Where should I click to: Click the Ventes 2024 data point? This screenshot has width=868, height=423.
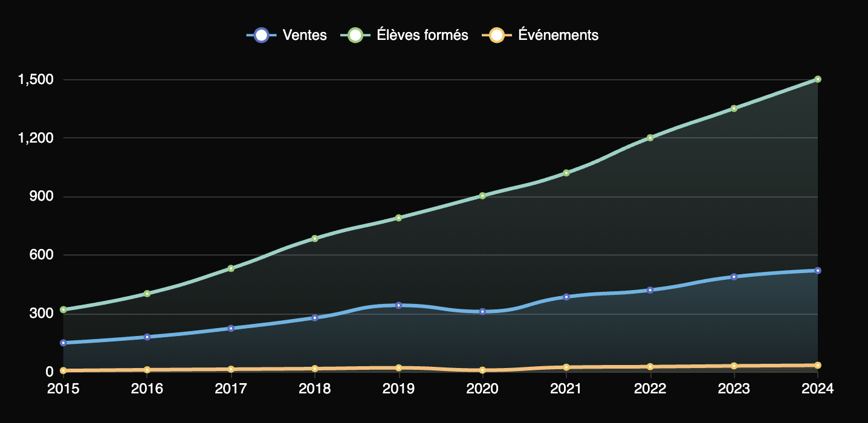pos(817,271)
